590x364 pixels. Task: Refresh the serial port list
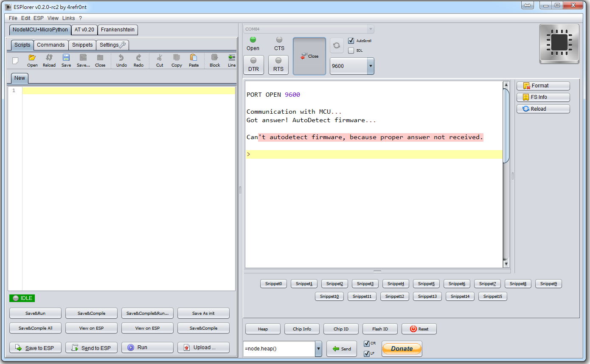click(337, 45)
